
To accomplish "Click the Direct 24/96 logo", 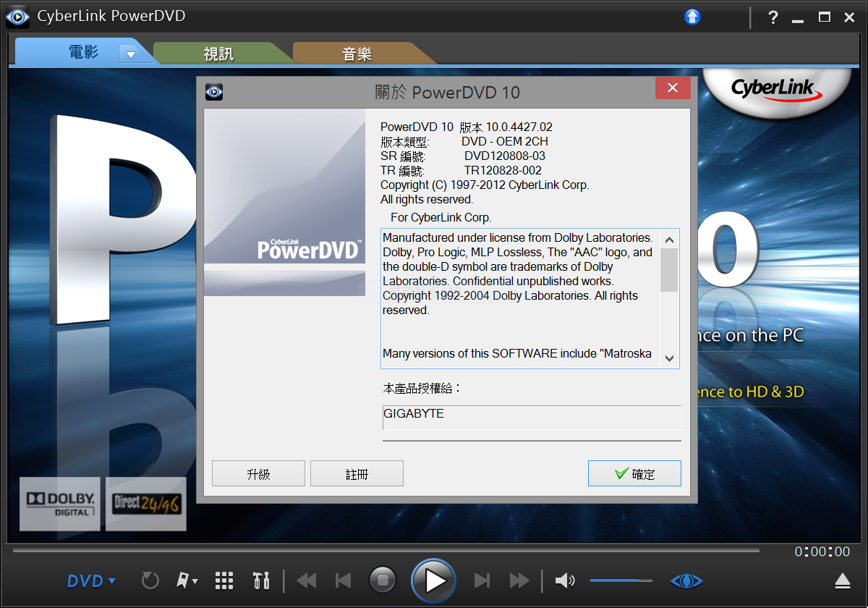I will point(146,504).
